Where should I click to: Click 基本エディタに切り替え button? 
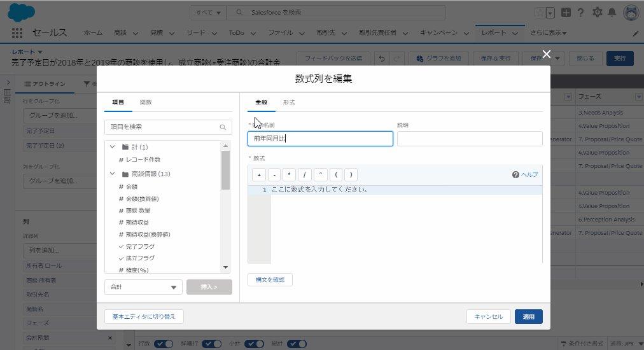(x=144, y=317)
